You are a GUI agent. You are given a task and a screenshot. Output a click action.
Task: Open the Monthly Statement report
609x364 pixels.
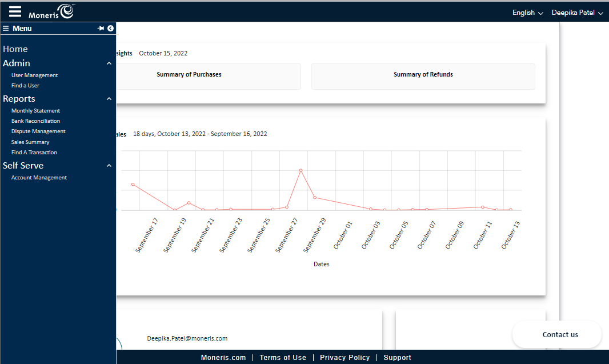[x=35, y=111]
